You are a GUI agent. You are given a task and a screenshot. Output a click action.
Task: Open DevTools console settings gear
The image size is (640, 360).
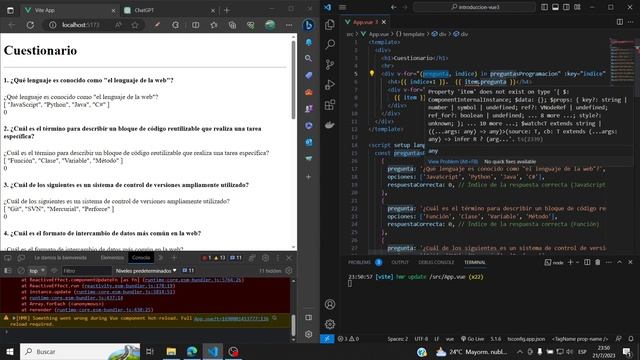click(289, 270)
